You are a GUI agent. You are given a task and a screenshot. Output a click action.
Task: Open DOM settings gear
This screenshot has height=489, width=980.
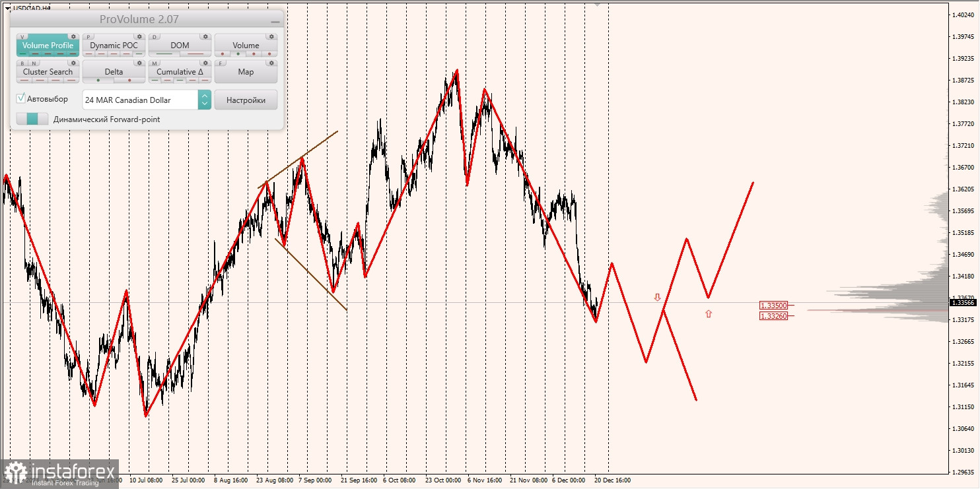(205, 37)
